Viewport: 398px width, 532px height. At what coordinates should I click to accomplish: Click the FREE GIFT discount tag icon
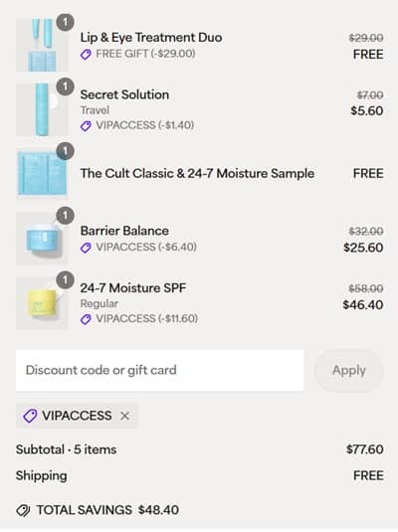point(86,55)
